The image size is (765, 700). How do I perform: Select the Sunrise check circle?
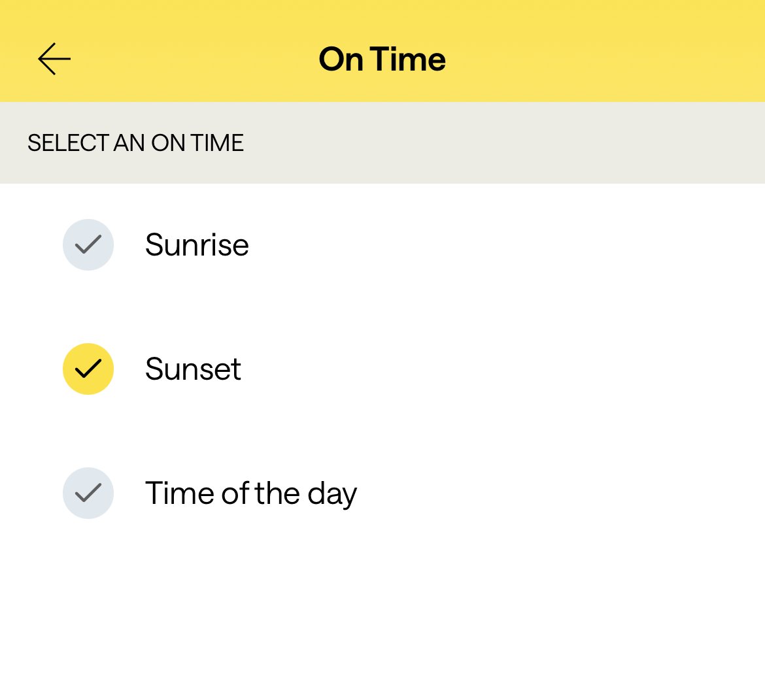88,244
